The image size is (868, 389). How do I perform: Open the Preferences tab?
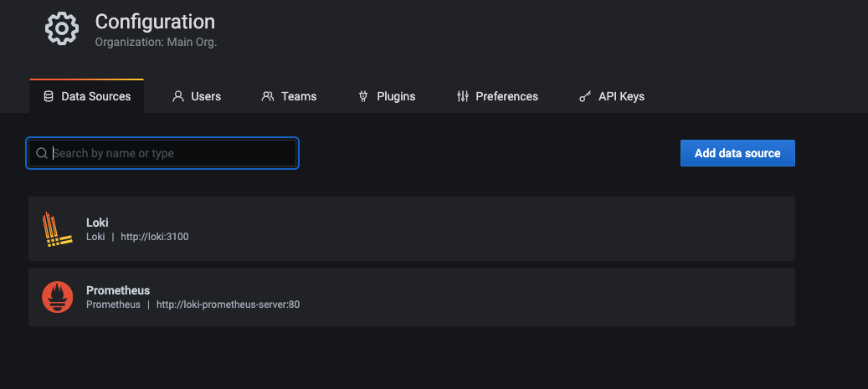pos(498,96)
